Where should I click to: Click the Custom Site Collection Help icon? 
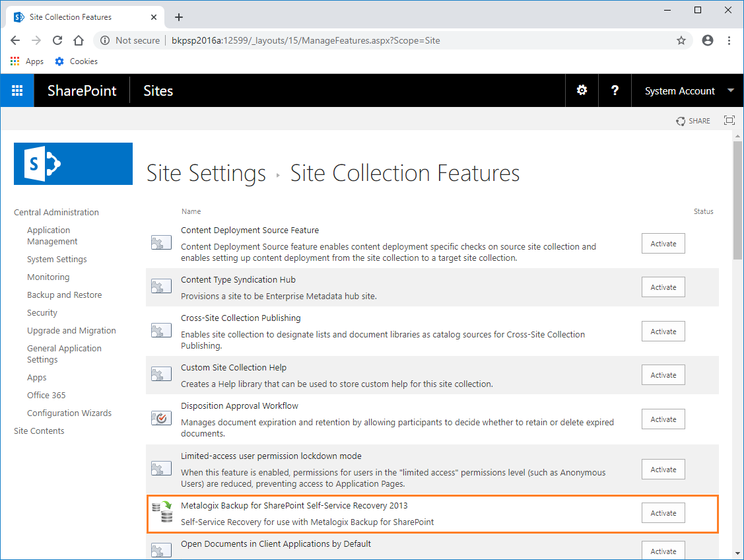[161, 374]
